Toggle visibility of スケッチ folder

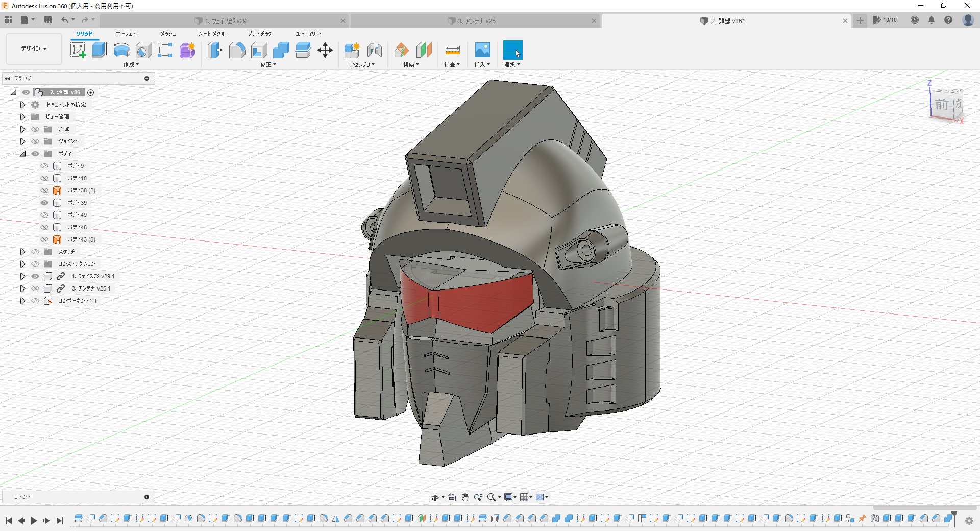[x=35, y=252]
